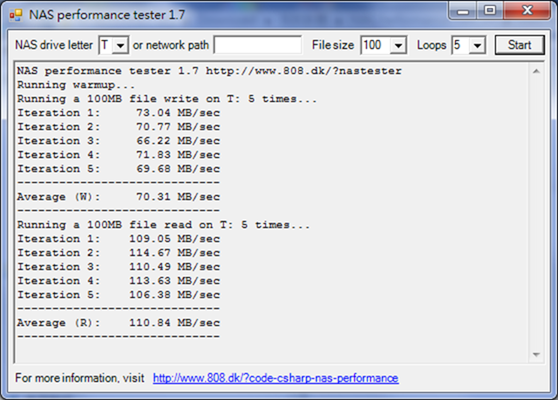The width and height of the screenshot is (558, 400).
Task: Open the 808.dk csharp-nas-performance link
Action: pyautogui.click(x=275, y=378)
